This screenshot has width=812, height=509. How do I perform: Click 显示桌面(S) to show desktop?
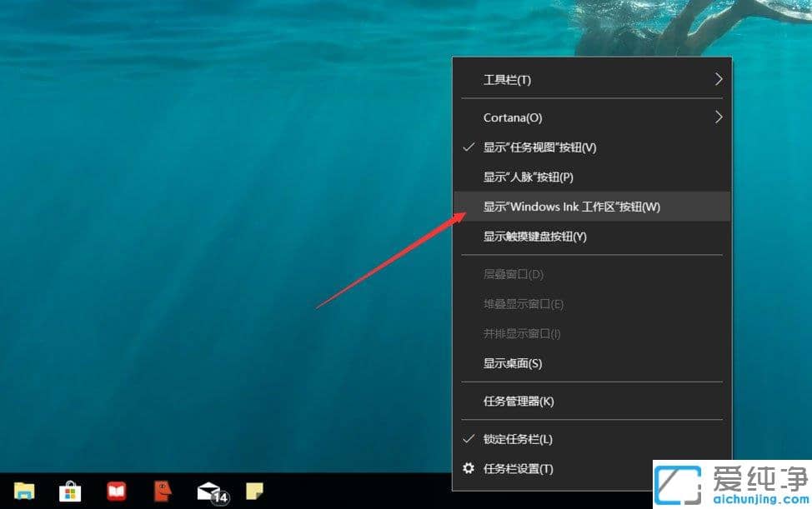pos(512,363)
